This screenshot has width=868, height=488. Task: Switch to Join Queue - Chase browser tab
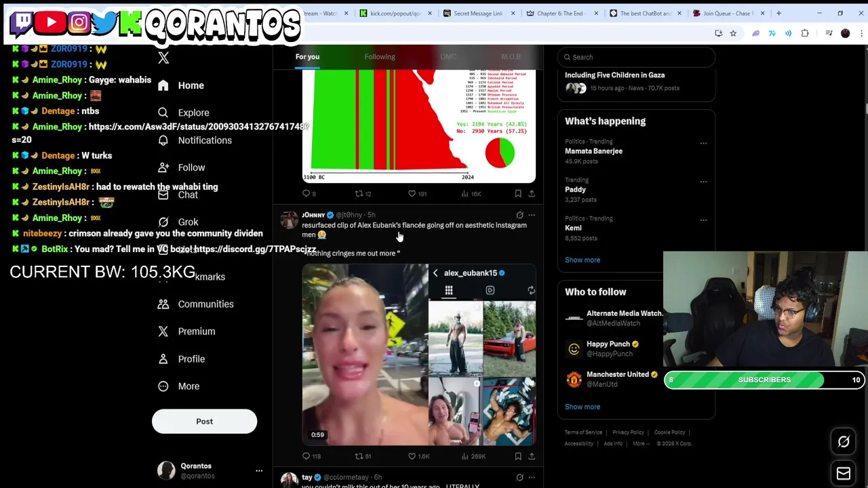tap(730, 14)
